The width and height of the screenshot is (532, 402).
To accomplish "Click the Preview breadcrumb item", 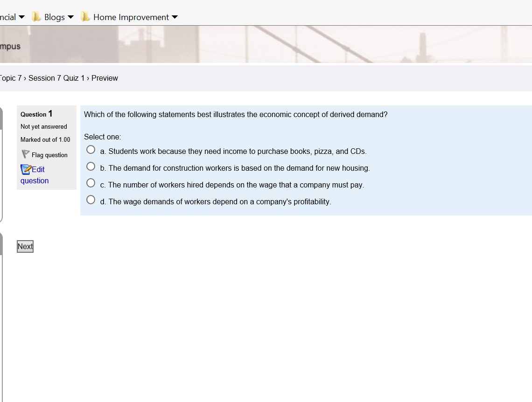I will point(105,78).
